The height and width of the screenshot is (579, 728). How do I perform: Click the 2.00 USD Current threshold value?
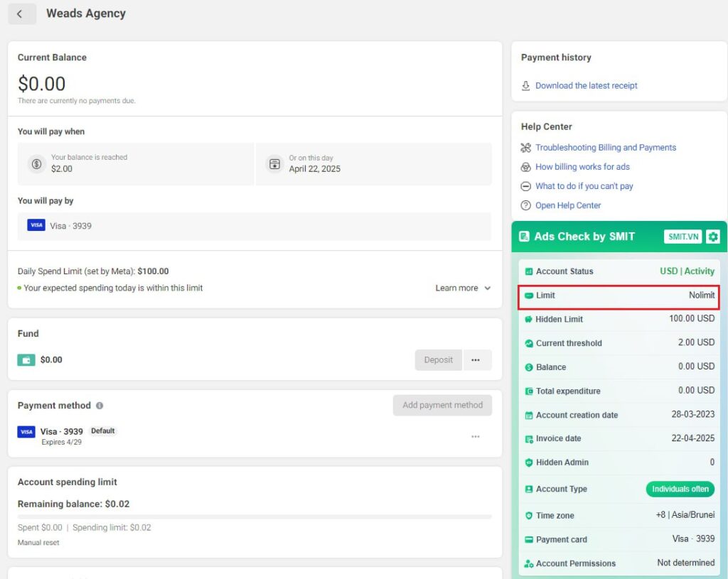click(696, 342)
